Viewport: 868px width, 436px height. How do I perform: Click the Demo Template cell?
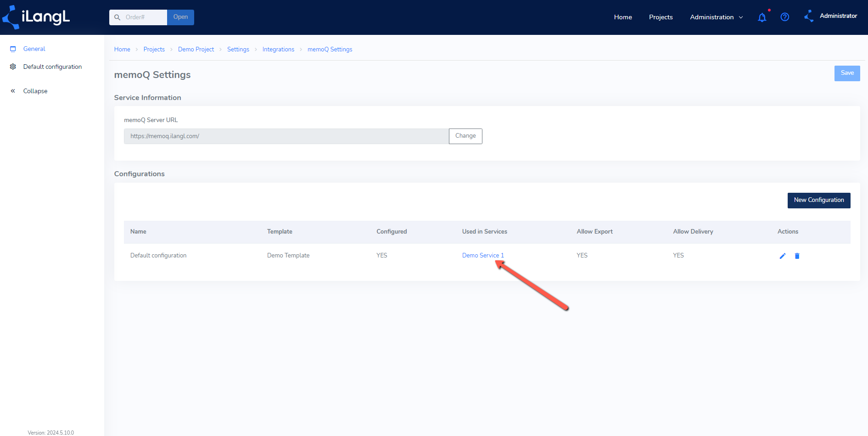click(x=288, y=256)
